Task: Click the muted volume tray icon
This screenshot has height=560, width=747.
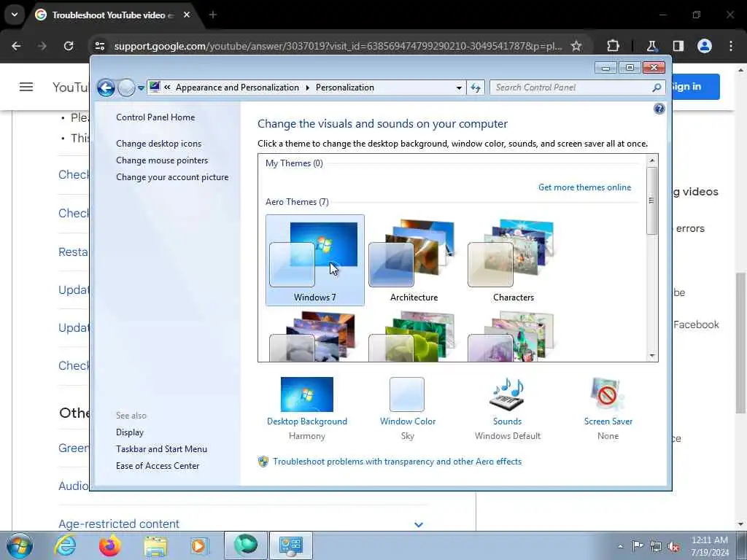Action: click(x=673, y=546)
